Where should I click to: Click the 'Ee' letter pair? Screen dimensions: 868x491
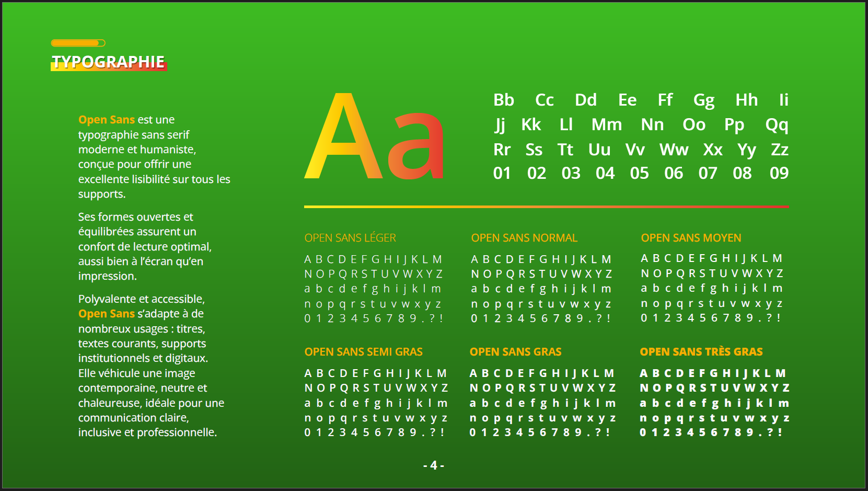(x=628, y=100)
